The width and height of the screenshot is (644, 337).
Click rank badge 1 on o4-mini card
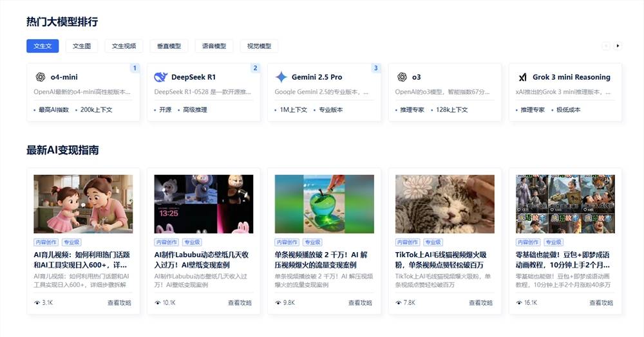click(135, 68)
